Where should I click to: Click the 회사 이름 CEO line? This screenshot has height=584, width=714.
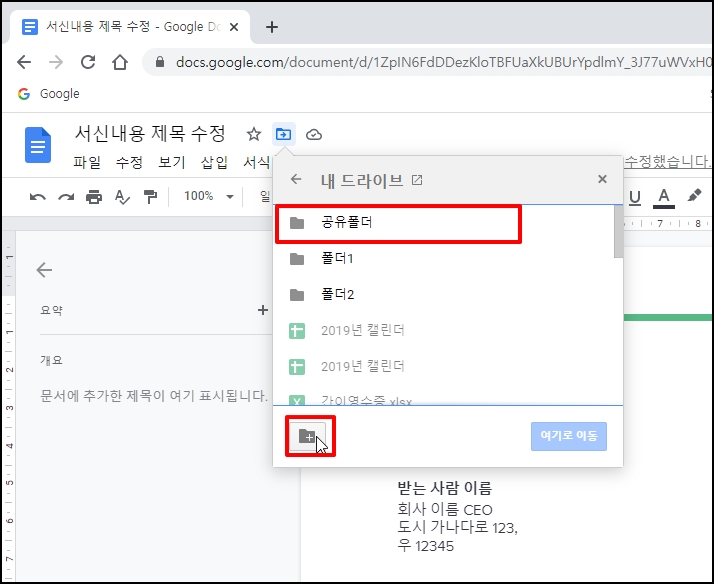point(444,509)
